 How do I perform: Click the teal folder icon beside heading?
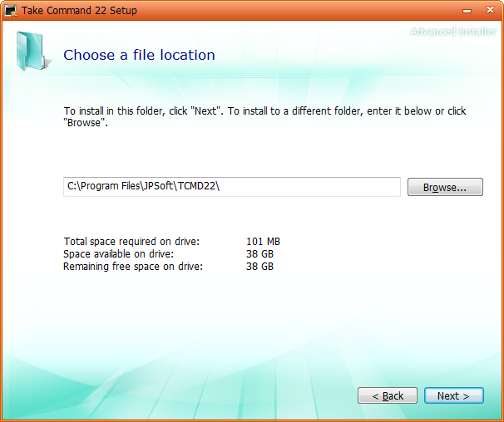32,52
